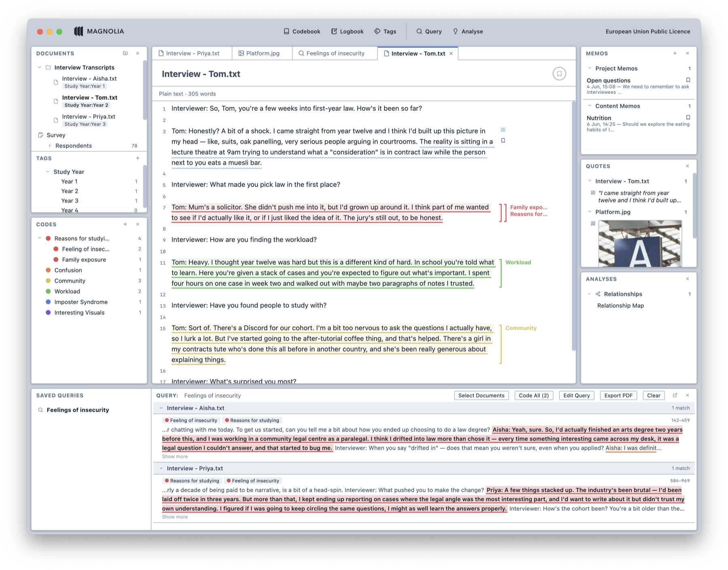Click the new folder icon in Documents panel
Viewport: 728px width, 570px height.
[x=125, y=53]
